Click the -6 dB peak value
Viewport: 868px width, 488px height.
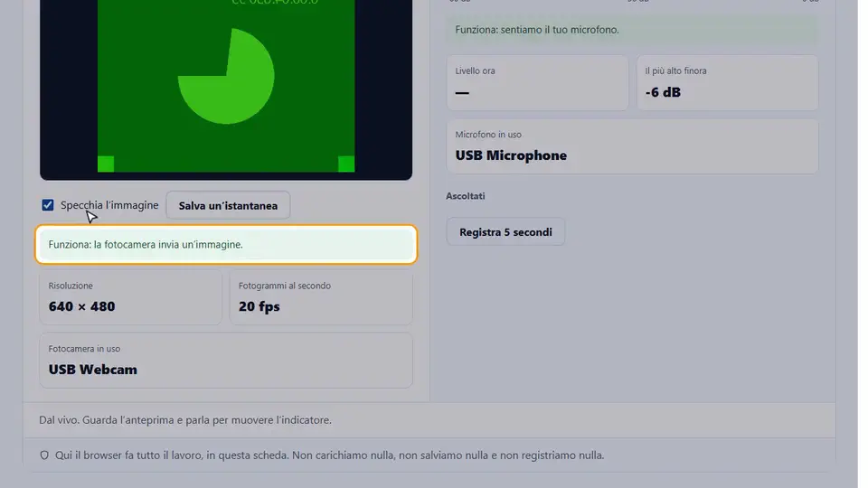click(x=663, y=92)
